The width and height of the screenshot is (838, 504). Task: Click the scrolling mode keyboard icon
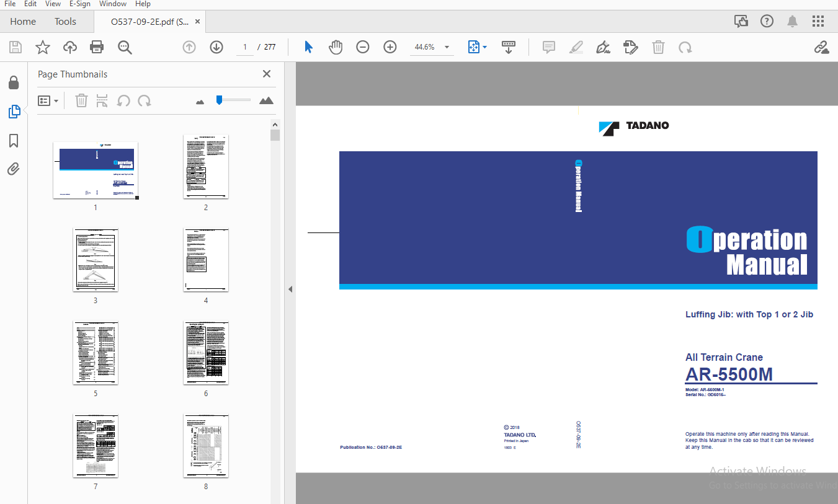(x=509, y=47)
